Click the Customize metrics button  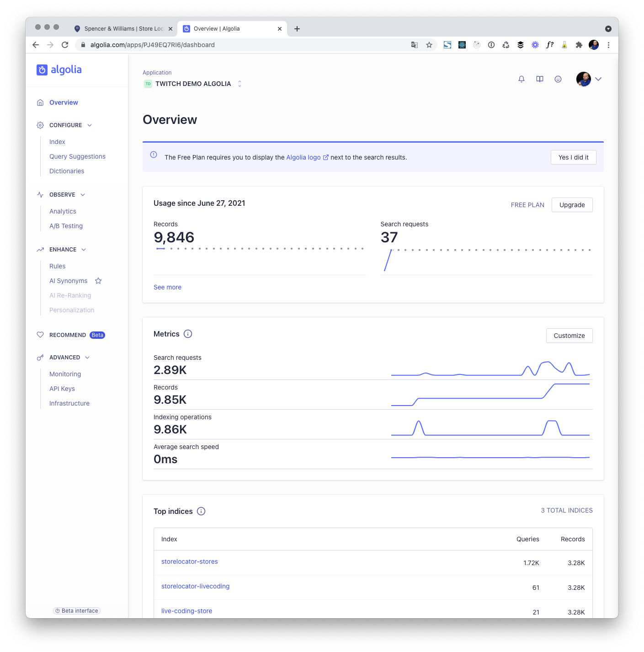coord(569,336)
